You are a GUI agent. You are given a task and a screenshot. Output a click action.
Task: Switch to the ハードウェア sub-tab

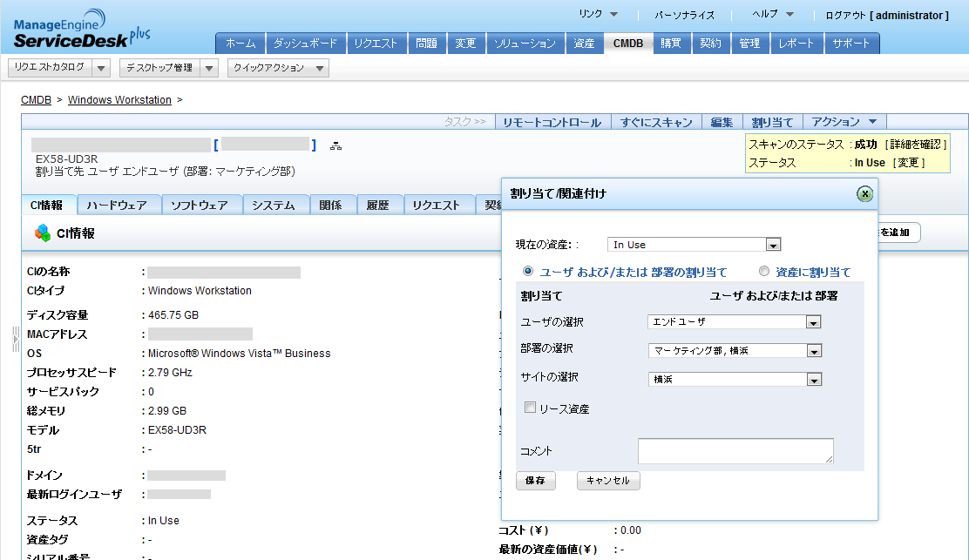point(118,205)
